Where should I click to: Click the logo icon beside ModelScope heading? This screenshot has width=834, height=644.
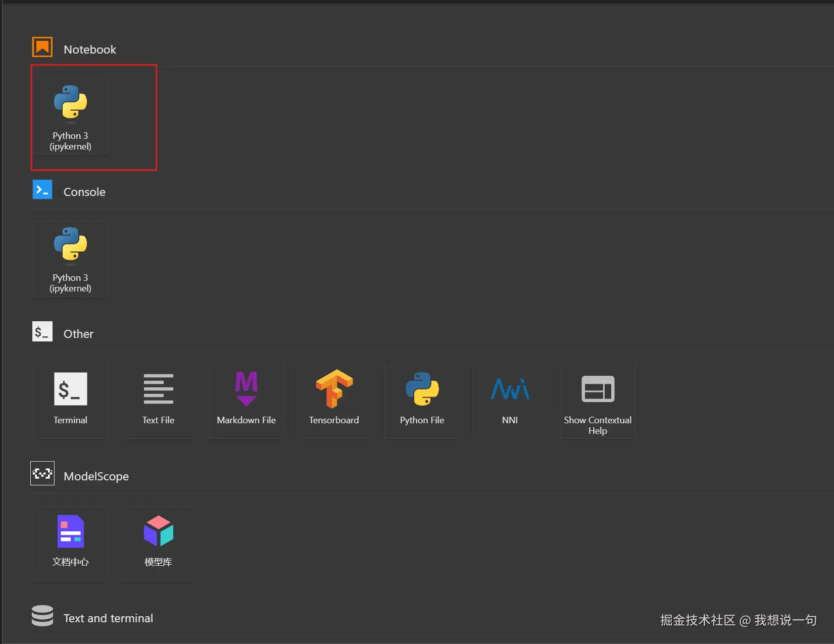tap(42, 474)
